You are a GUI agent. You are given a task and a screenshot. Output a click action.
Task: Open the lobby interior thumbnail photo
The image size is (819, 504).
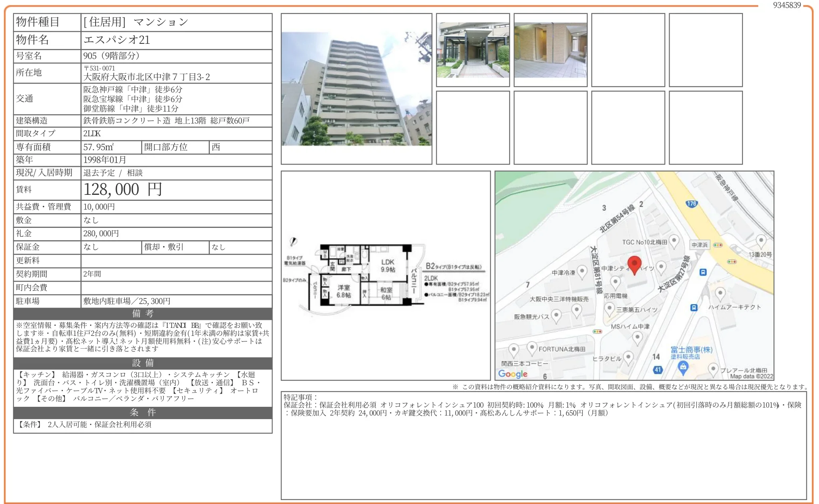pos(550,50)
